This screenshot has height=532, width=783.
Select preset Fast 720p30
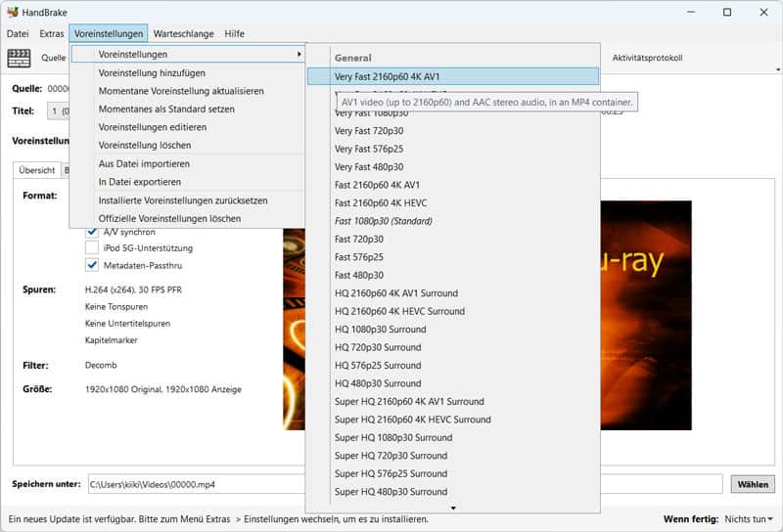pos(453,239)
